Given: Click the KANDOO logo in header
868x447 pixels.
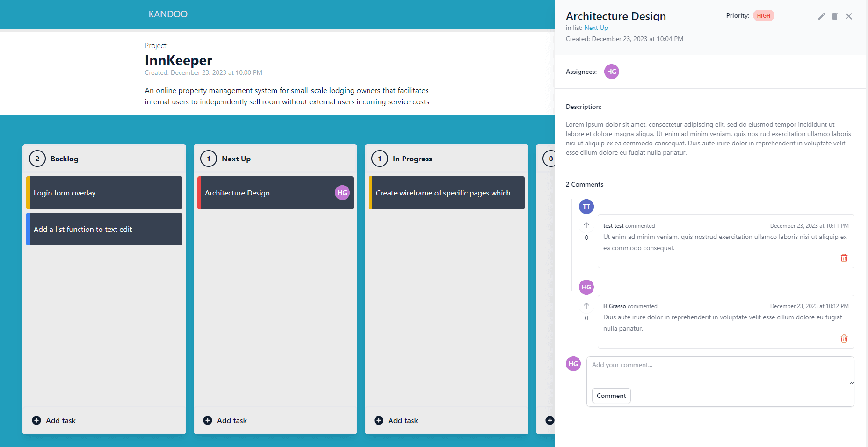Looking at the screenshot, I should (168, 14).
